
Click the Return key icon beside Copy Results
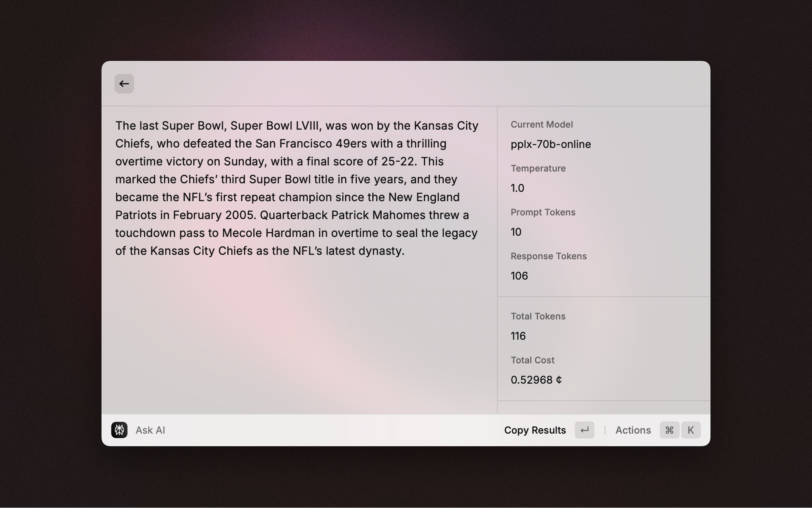coord(585,430)
